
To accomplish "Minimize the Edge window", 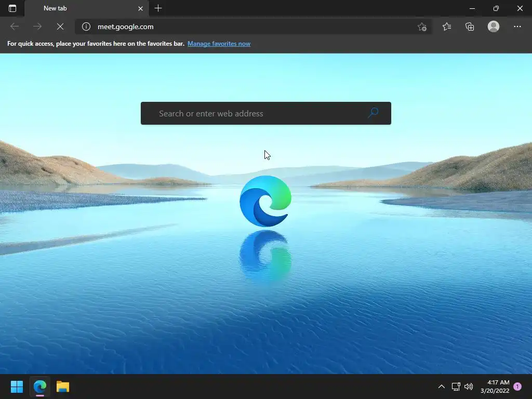I will pos(472,8).
